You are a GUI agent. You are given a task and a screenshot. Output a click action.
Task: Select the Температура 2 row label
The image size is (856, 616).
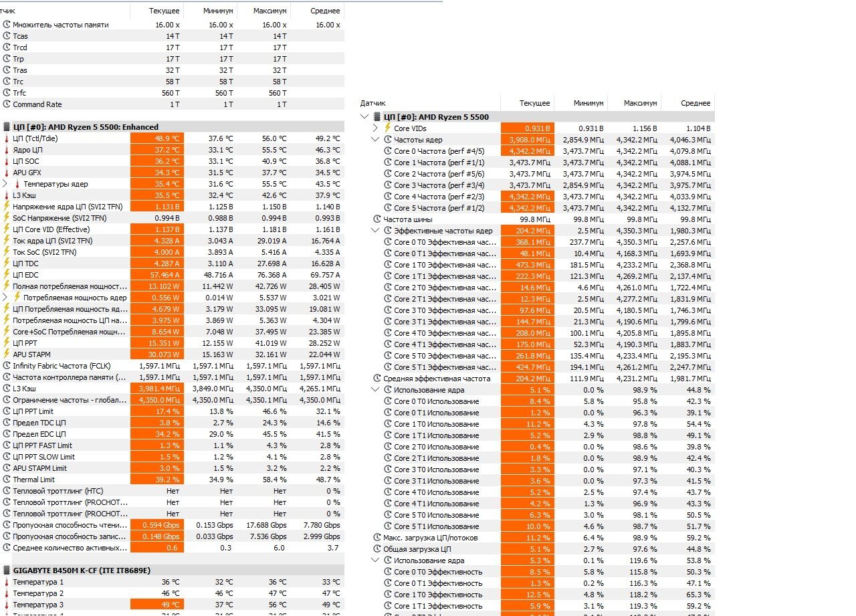38,593
